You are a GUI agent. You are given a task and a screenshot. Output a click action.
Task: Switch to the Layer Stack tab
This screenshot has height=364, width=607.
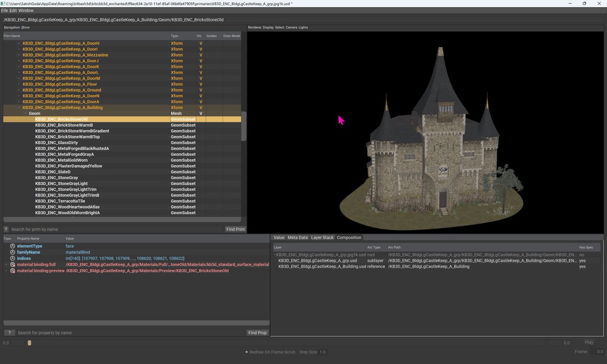[x=322, y=238]
